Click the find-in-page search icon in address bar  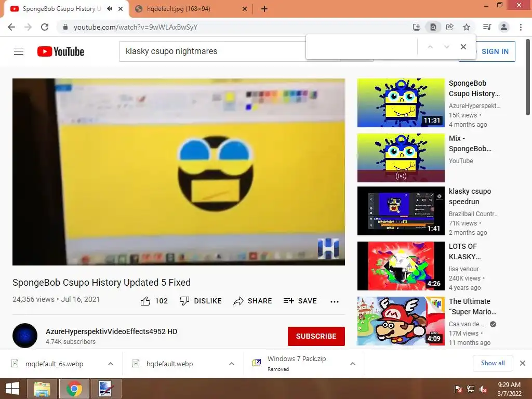433,27
